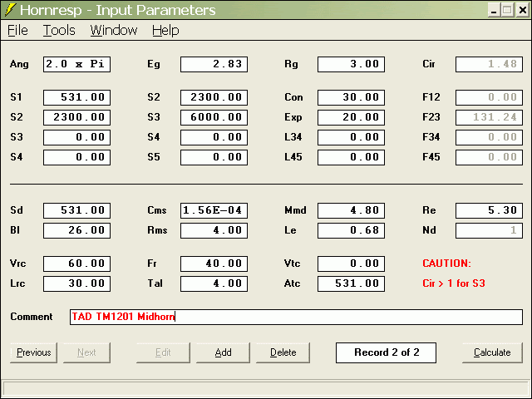Click the Lrc field showing 30.00
This screenshot has width=532, height=399.
(76, 283)
